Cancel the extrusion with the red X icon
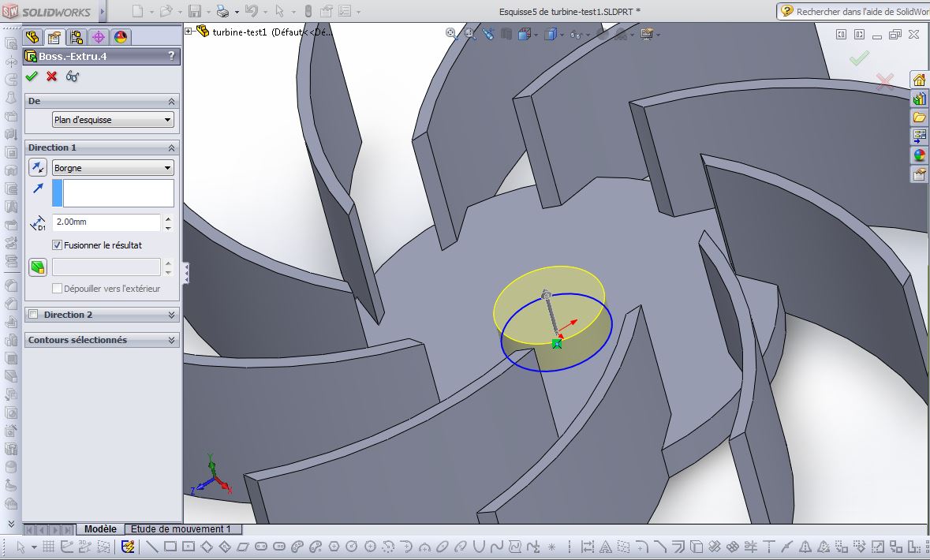This screenshot has height=560, width=930. point(50,77)
